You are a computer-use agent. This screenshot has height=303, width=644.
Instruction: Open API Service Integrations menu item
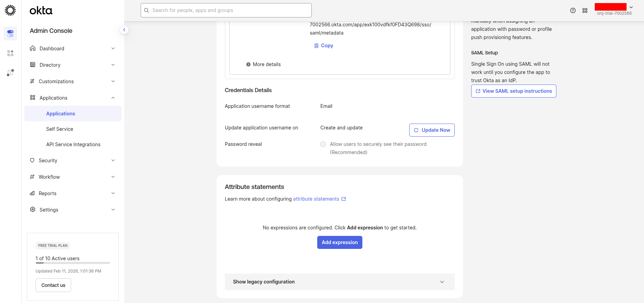tap(73, 144)
